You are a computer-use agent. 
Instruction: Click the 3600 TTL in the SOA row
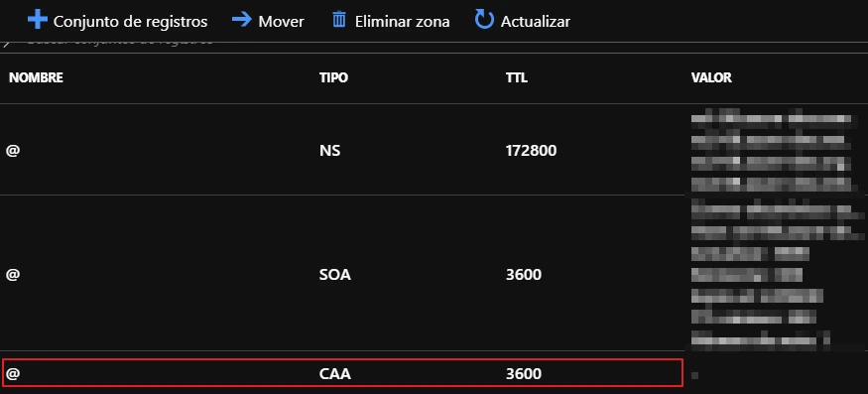point(524,274)
